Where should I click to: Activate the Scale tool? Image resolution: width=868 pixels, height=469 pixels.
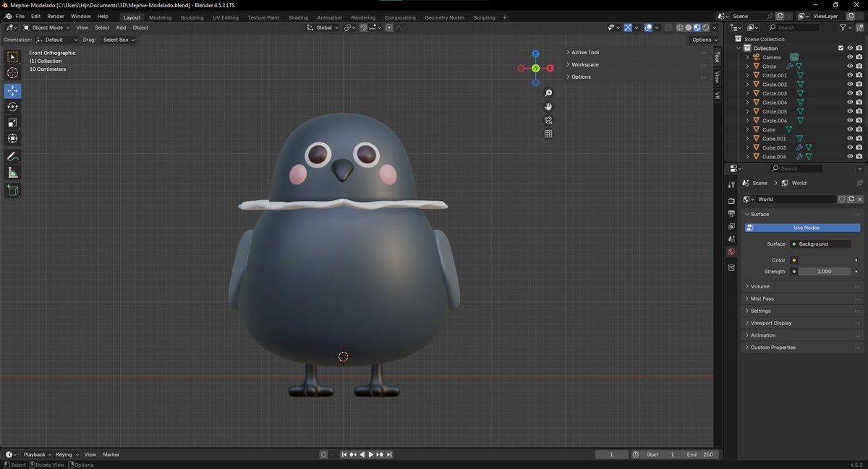pyautogui.click(x=12, y=123)
